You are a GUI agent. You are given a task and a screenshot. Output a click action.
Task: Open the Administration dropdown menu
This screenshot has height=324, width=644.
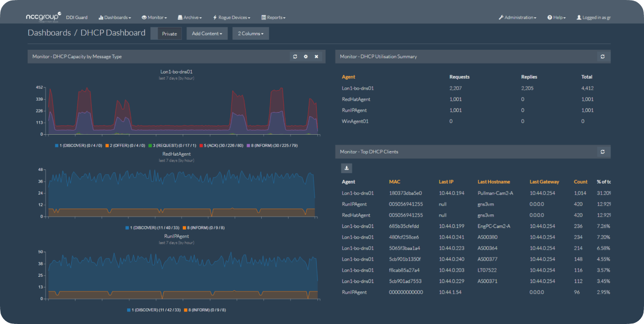(x=517, y=17)
